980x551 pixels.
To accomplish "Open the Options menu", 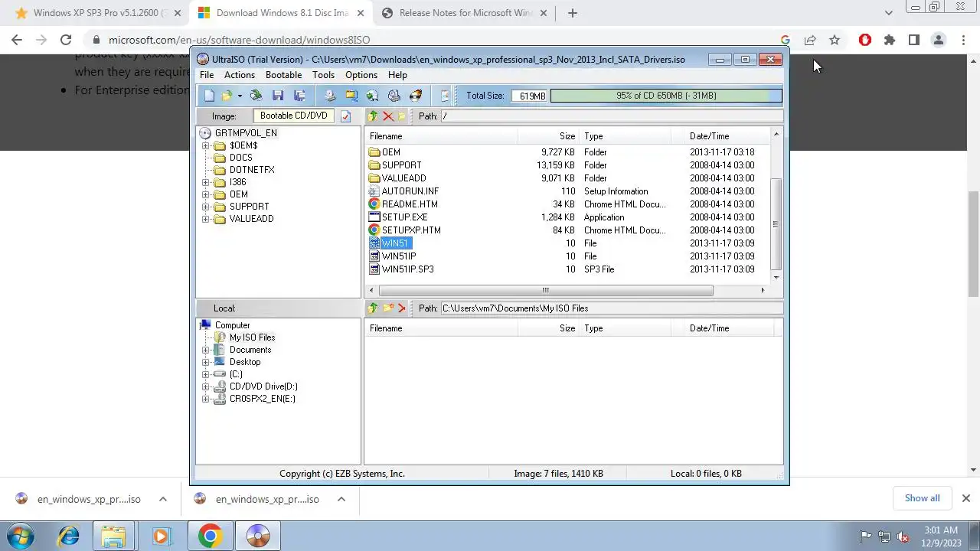I will pos(361,75).
